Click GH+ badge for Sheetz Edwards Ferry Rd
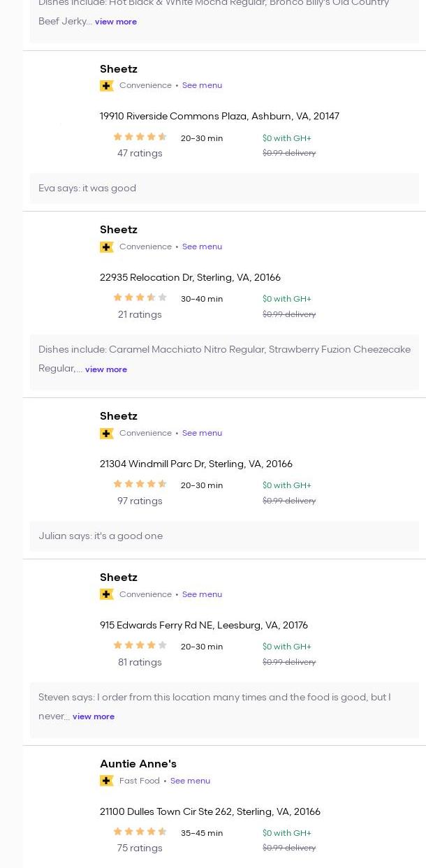Image resolution: width=426 pixels, height=868 pixels. pyautogui.click(x=107, y=595)
